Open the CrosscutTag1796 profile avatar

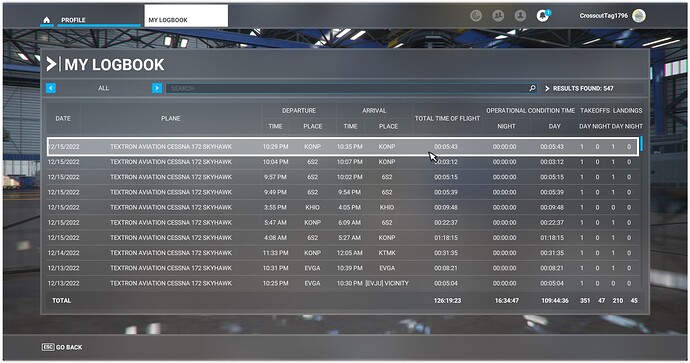639,16
